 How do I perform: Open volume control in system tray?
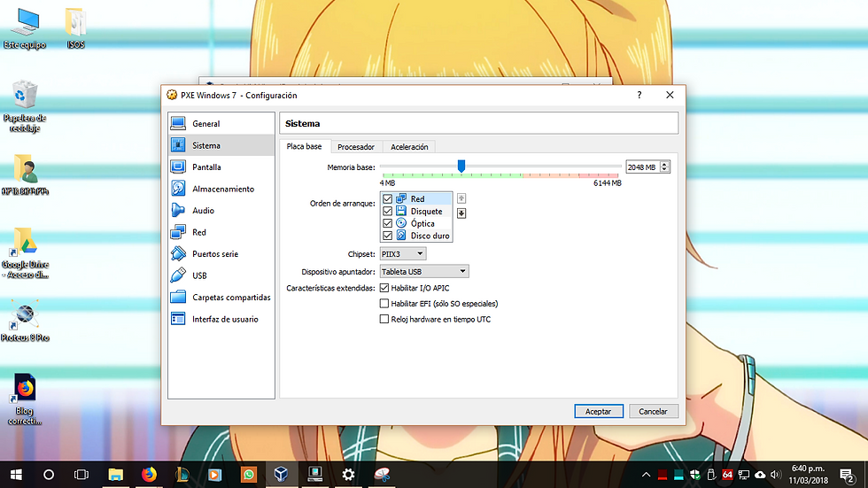pos(776,475)
